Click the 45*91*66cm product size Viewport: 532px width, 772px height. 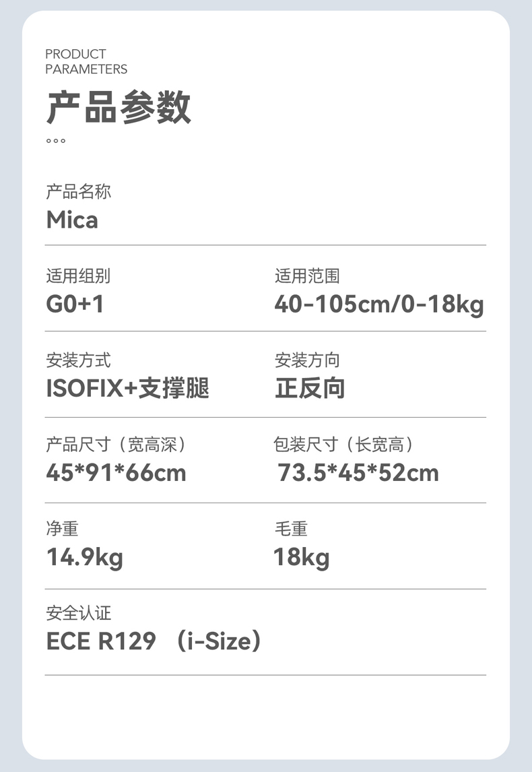(116, 473)
